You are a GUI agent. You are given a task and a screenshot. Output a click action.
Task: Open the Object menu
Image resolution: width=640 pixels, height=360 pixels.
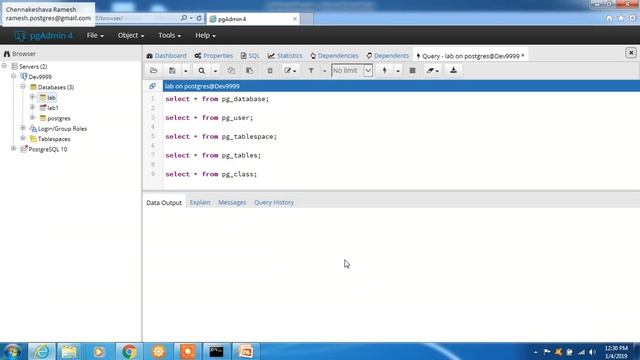coord(131,36)
